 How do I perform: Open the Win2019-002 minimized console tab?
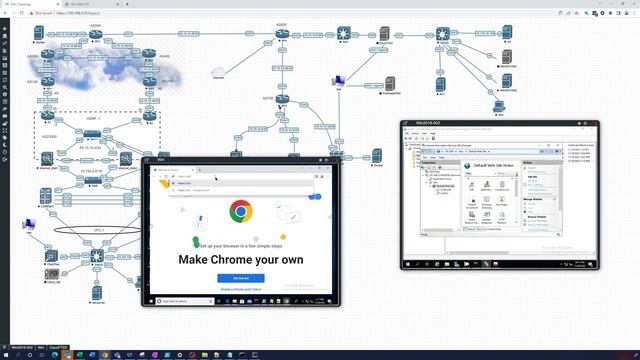[22, 347]
